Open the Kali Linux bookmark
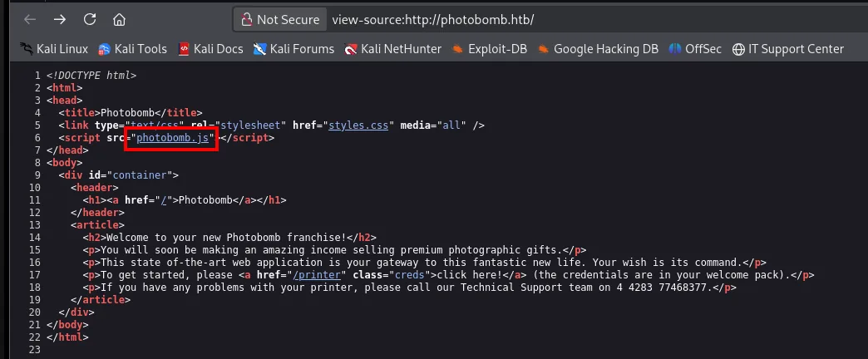 (54, 49)
